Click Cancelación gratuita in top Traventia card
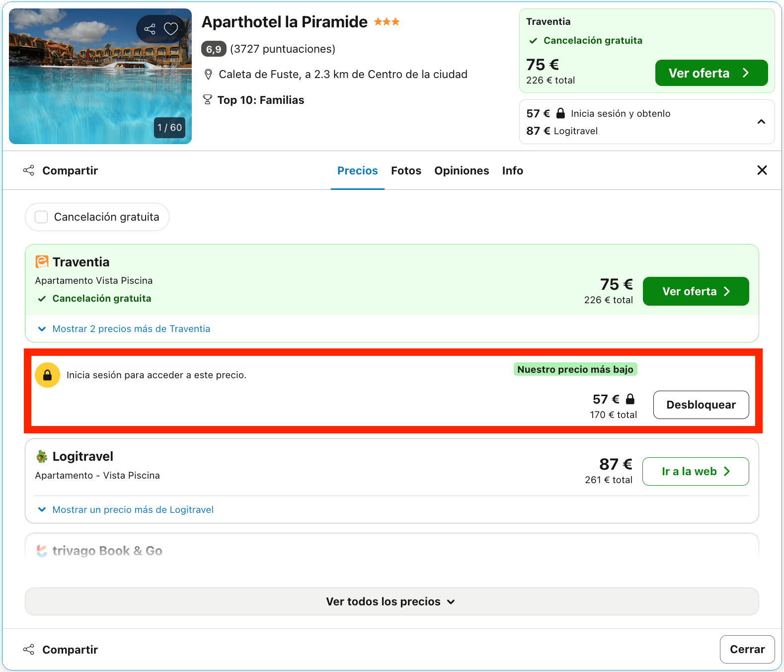 593,40
